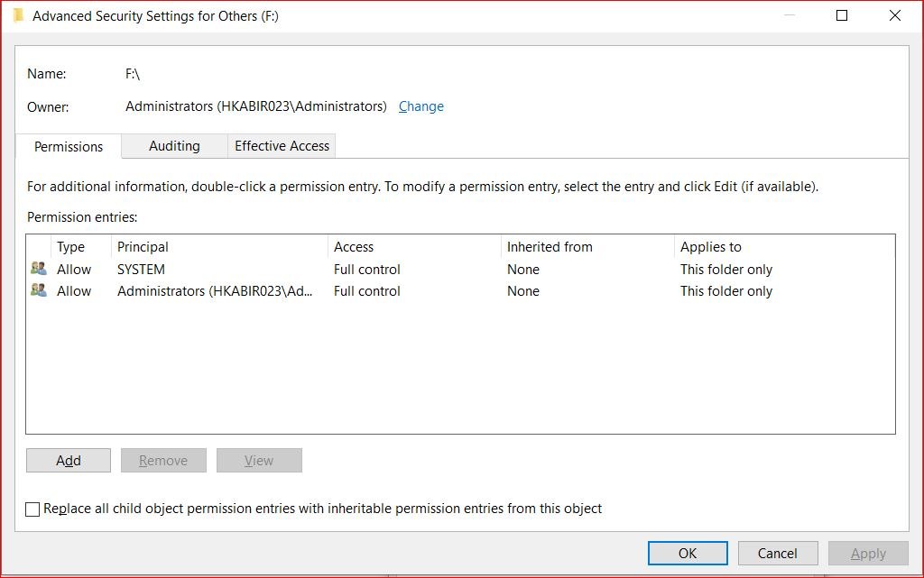
Task: Click None inherited value in SYSTEM row
Action: click(x=523, y=269)
